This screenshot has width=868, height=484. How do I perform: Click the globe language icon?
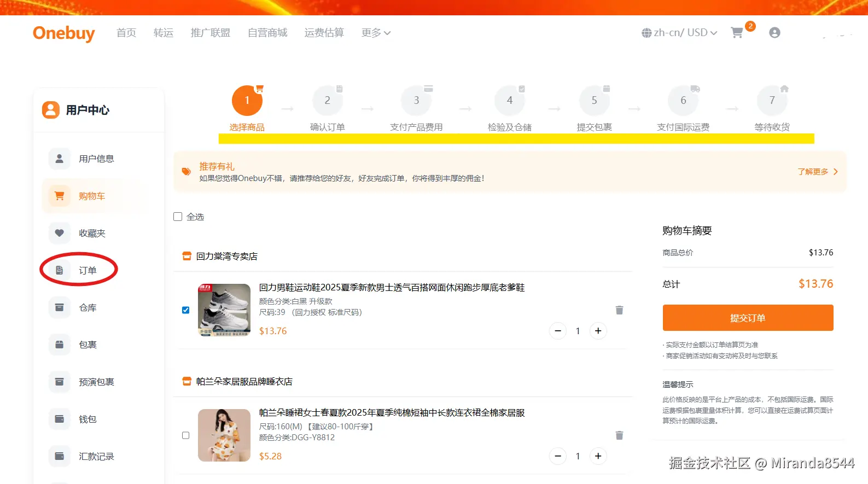point(646,33)
